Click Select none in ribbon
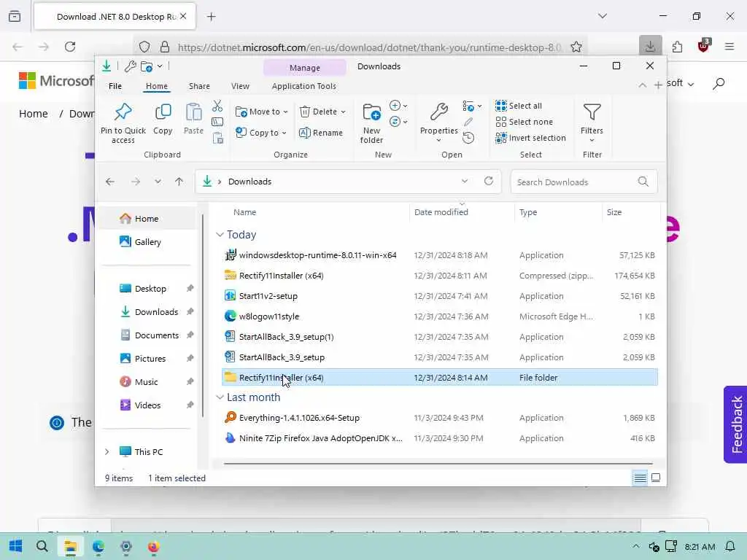747x560 pixels. tap(524, 122)
